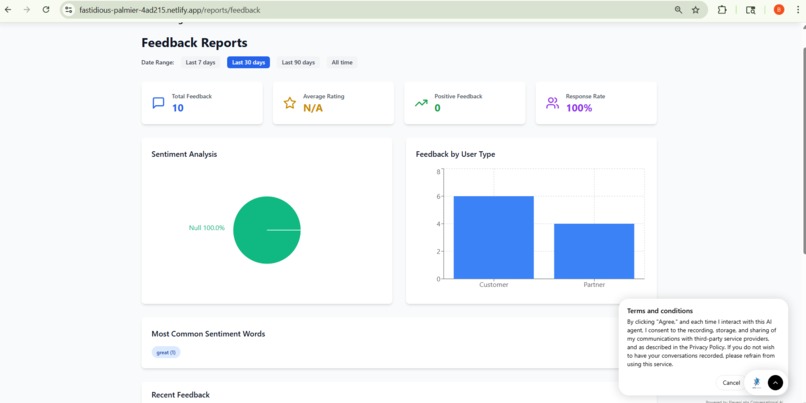Click the Positive Feedback value 0
Viewport: 806px width, 403px height.
[x=437, y=108]
